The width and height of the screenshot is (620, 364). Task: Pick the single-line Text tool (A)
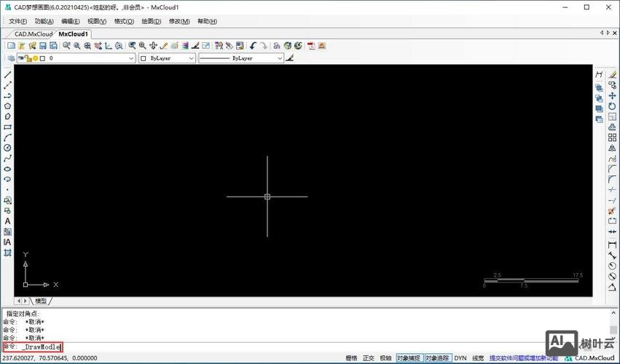[8, 221]
